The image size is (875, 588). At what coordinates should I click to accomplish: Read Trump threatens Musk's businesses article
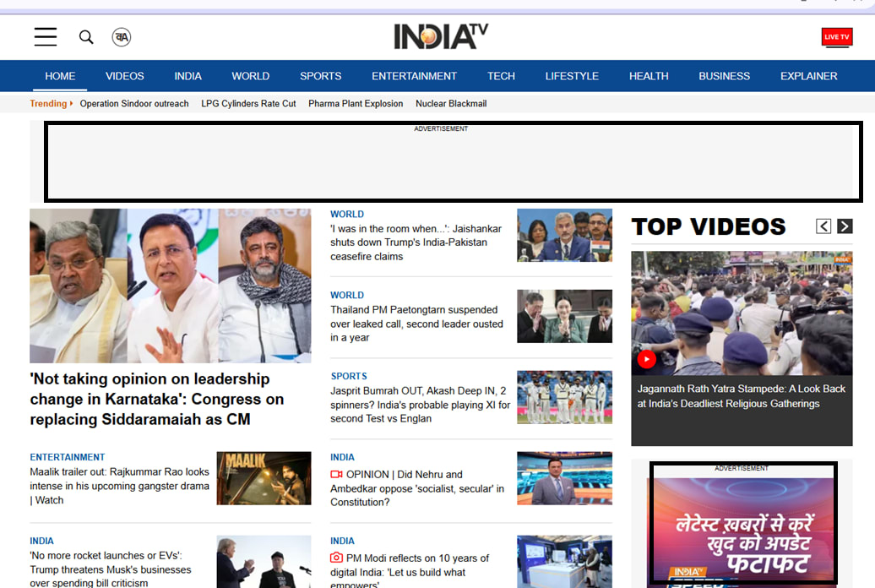click(x=111, y=569)
